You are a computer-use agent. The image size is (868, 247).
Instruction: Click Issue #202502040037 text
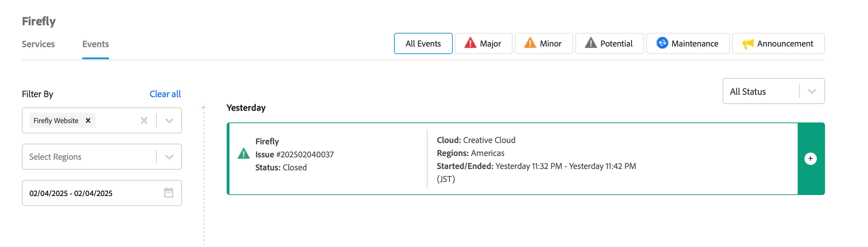point(295,154)
